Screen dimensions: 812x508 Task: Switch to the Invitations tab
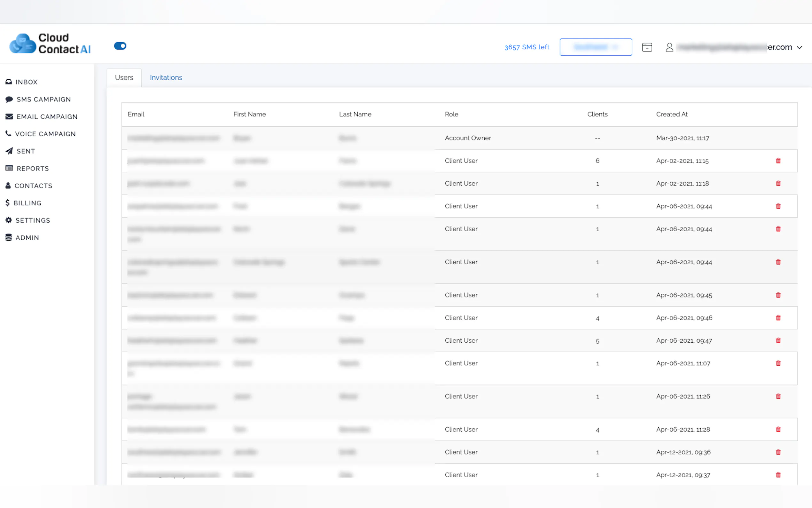[166, 78]
